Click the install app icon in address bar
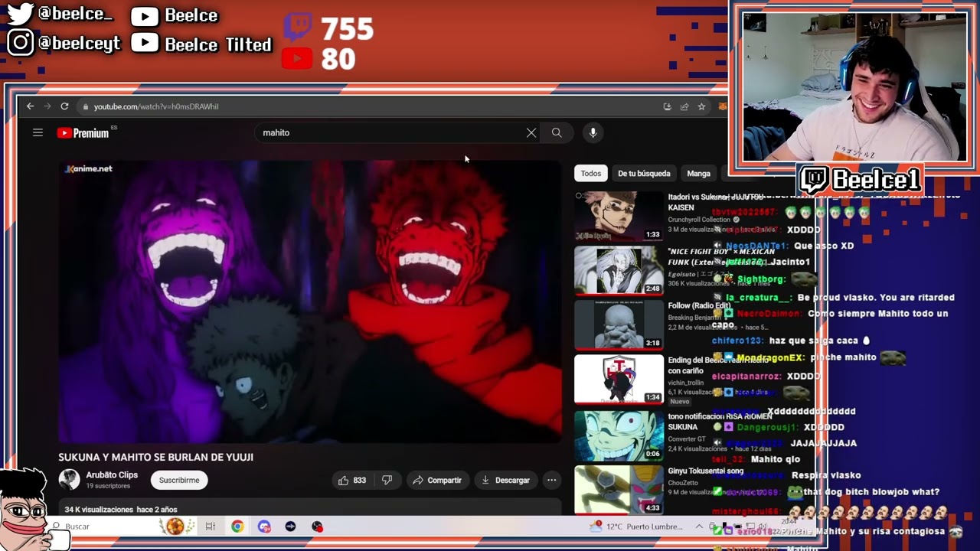Viewport: 980px width, 551px height. pos(668,106)
